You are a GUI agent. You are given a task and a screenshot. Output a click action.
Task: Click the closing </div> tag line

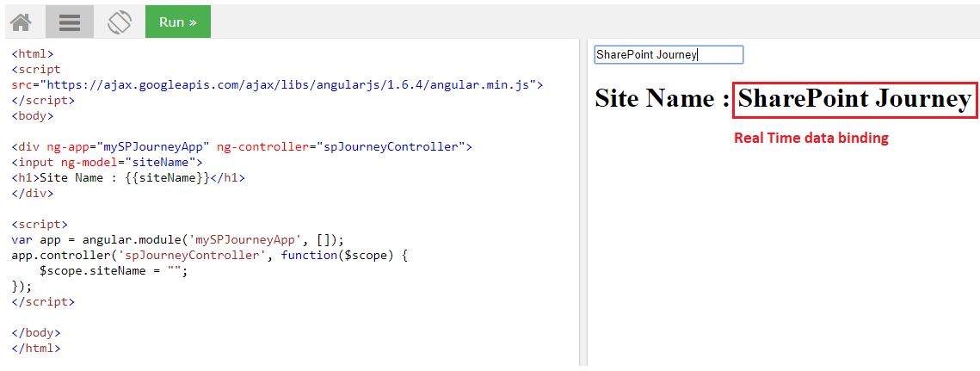(x=33, y=194)
